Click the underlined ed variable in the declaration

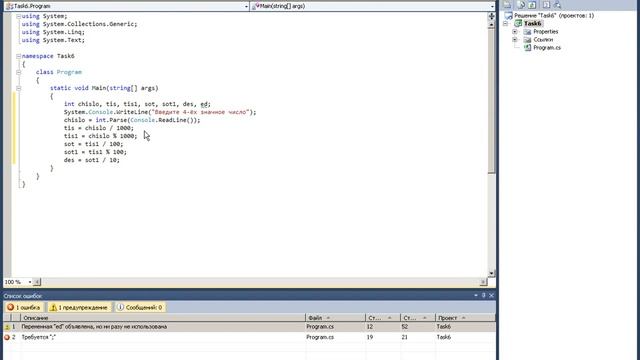click(x=204, y=104)
